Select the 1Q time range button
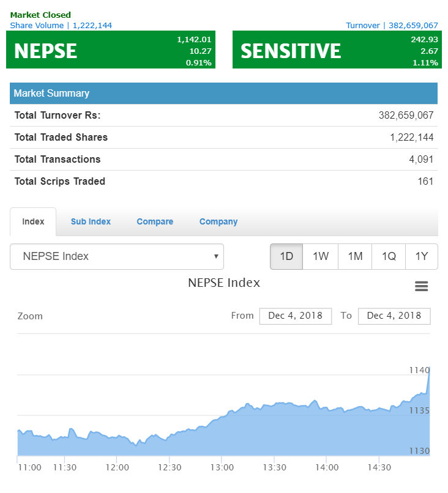 click(389, 256)
